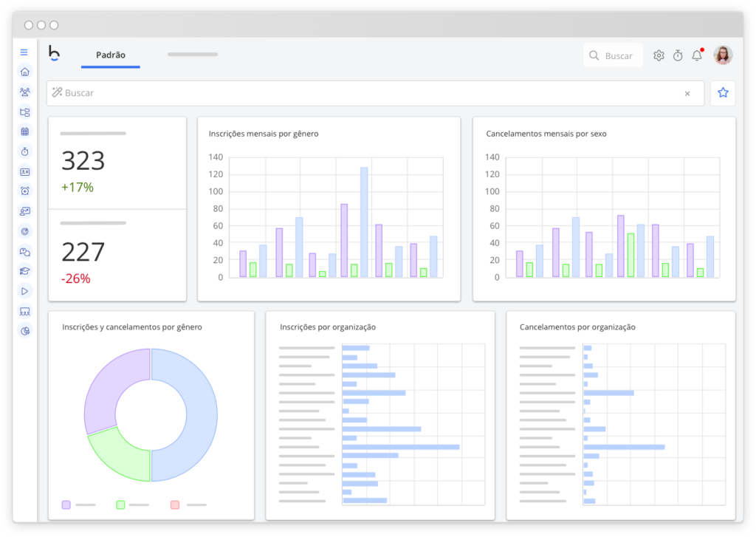This screenshot has width=756, height=537.
Task: Click 'Inscrições y cancelamentos por gênero' title
Action: 132,327
